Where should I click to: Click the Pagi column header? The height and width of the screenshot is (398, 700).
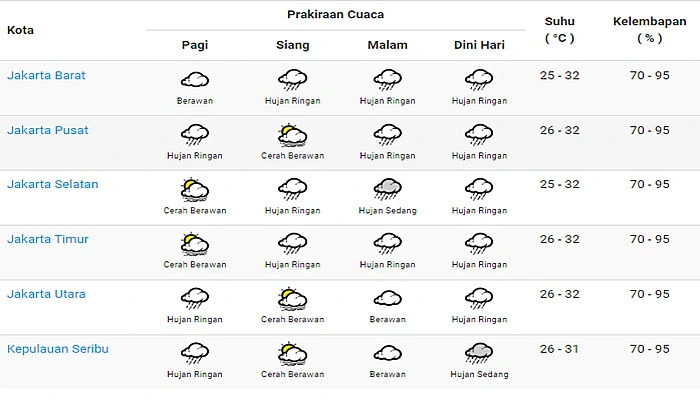point(195,45)
